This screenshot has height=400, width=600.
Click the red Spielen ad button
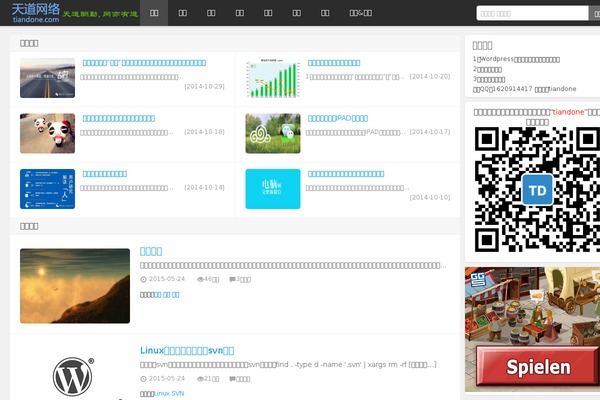(538, 366)
